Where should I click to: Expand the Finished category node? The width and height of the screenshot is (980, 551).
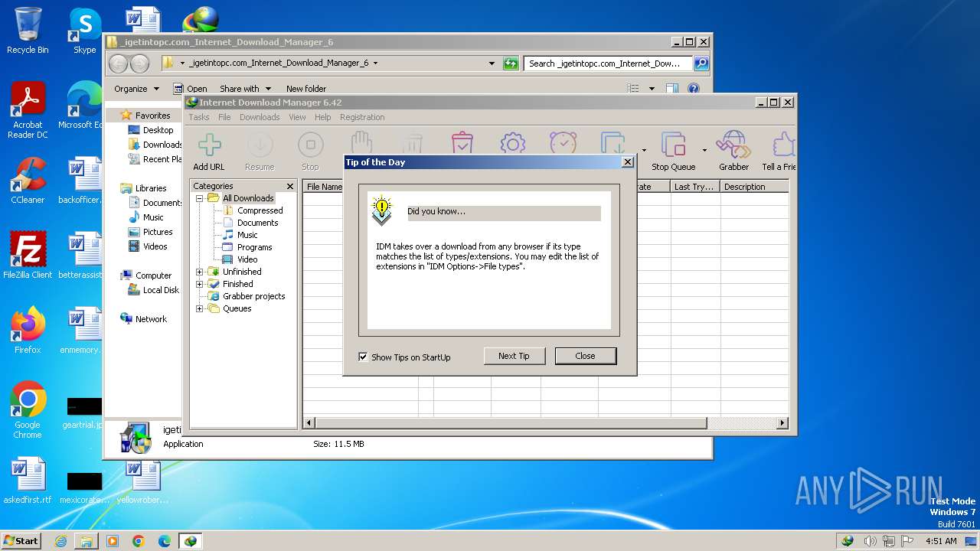(200, 284)
